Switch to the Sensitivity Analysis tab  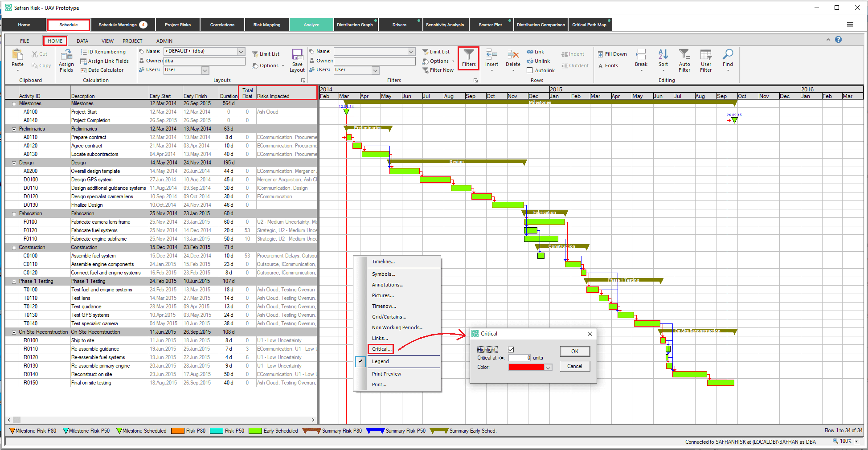(445, 25)
